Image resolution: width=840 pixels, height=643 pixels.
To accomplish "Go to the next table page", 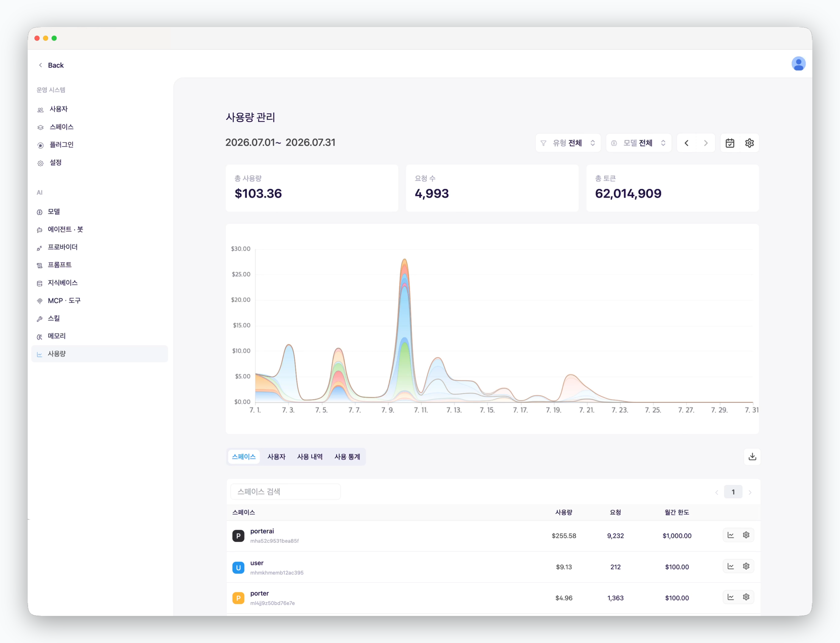I will click(x=750, y=493).
